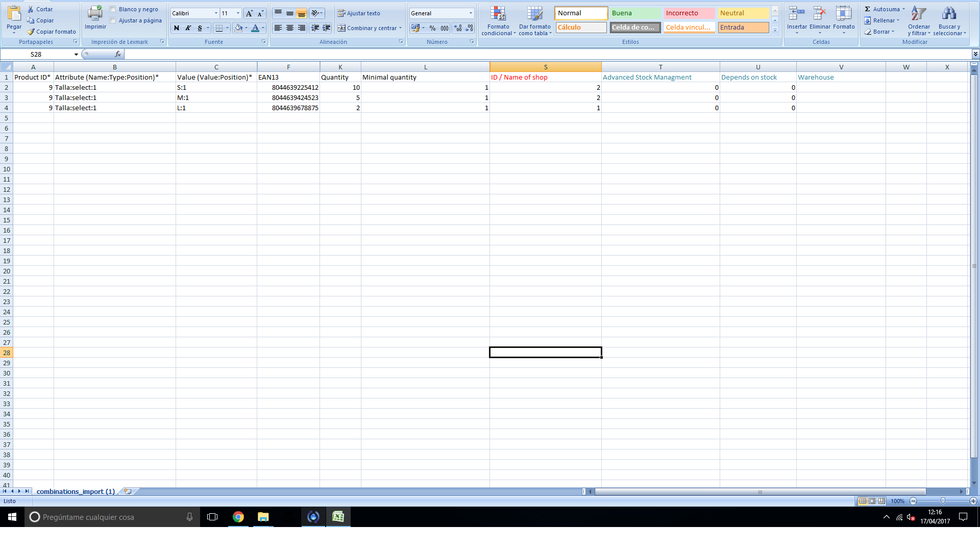Image resolution: width=980 pixels, height=551 pixels.
Task: Apply the Buena cell style
Action: pos(635,13)
